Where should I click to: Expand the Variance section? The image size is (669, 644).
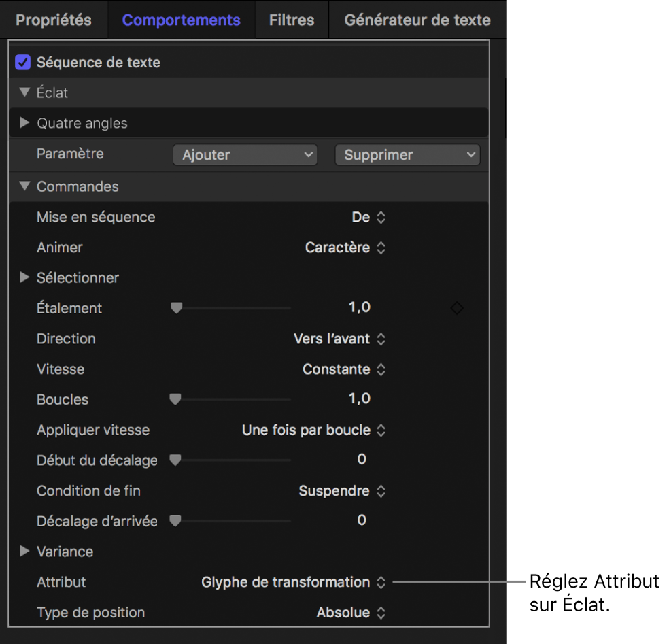(25, 551)
